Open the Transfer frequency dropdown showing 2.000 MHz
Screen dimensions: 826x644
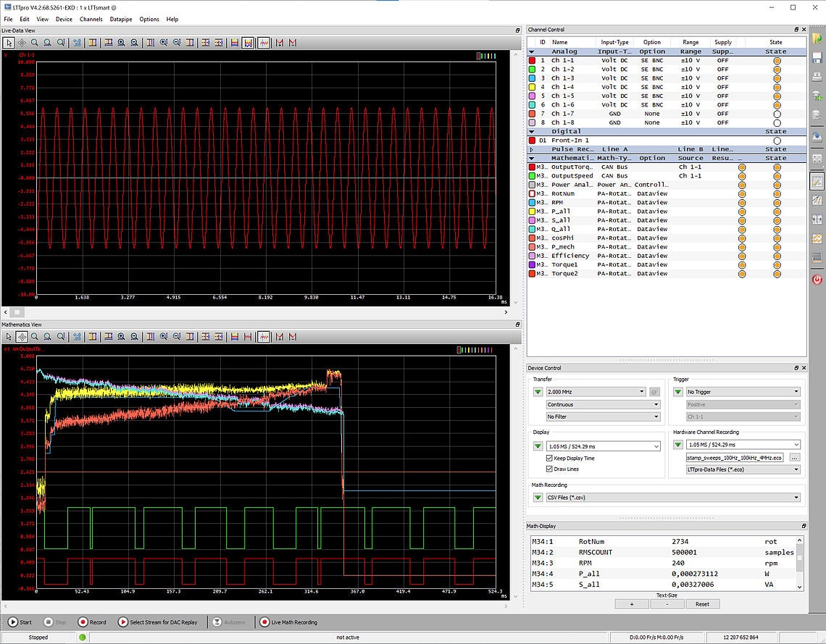pyautogui.click(x=641, y=391)
